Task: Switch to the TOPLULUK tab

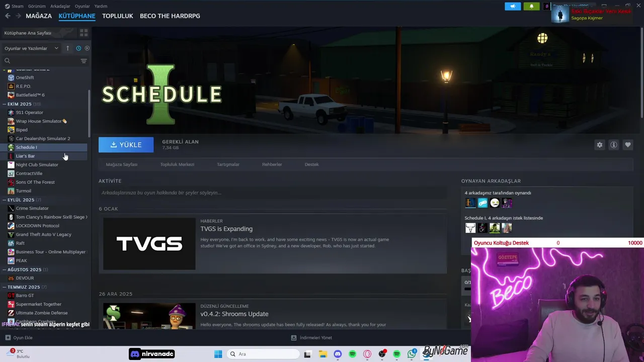Action: coord(117,16)
